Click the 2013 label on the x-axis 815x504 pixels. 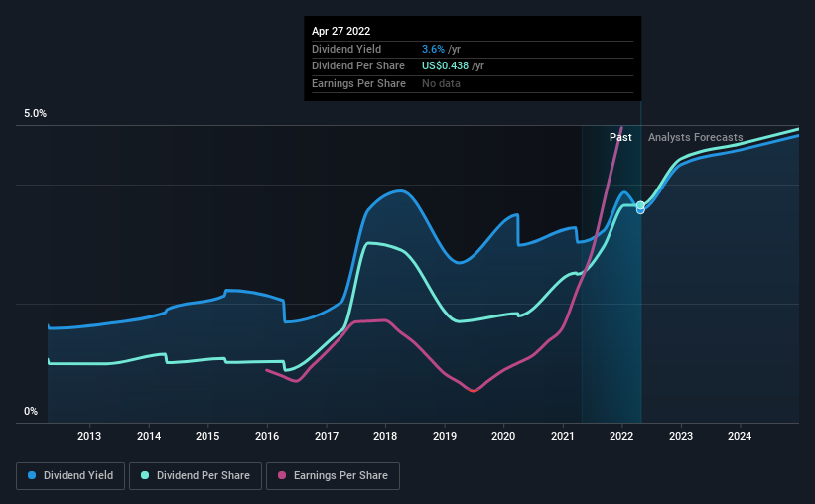coord(89,436)
